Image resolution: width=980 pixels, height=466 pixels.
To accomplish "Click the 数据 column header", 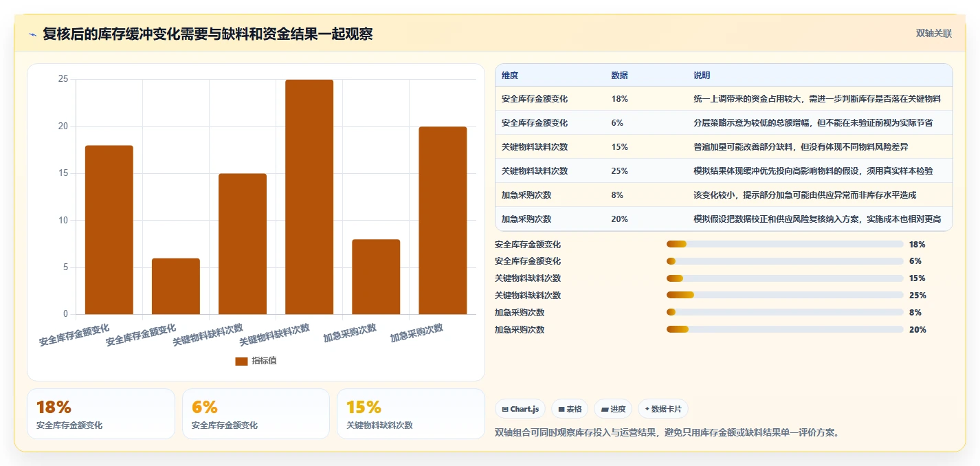I will point(619,75).
